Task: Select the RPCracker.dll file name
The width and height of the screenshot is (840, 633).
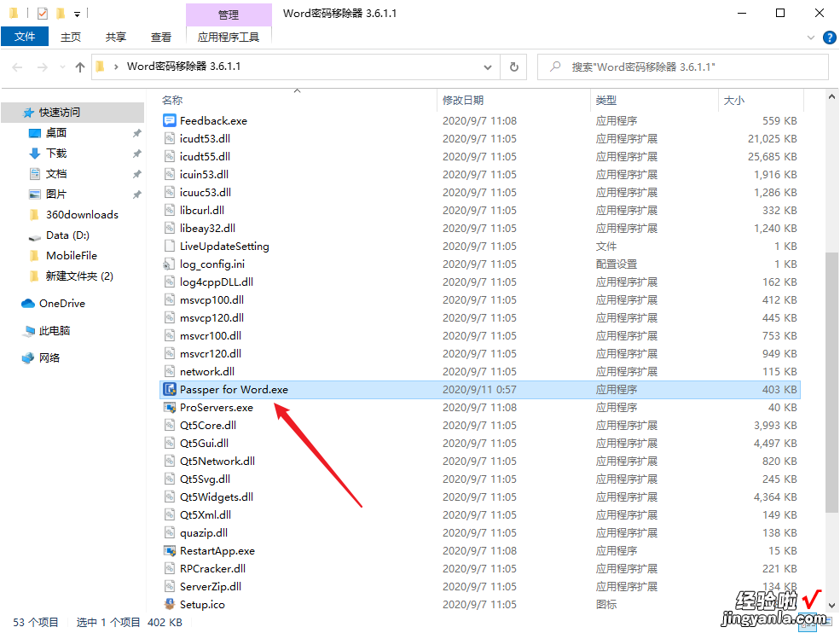Action: pyautogui.click(x=212, y=569)
